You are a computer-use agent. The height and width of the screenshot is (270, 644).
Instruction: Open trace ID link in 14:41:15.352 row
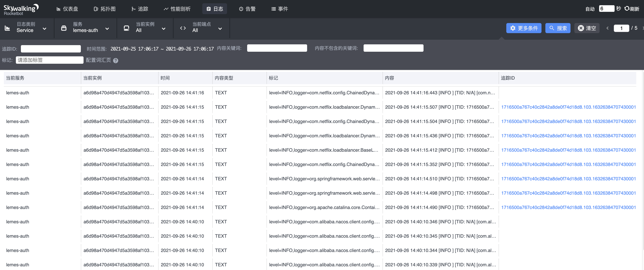(568, 164)
